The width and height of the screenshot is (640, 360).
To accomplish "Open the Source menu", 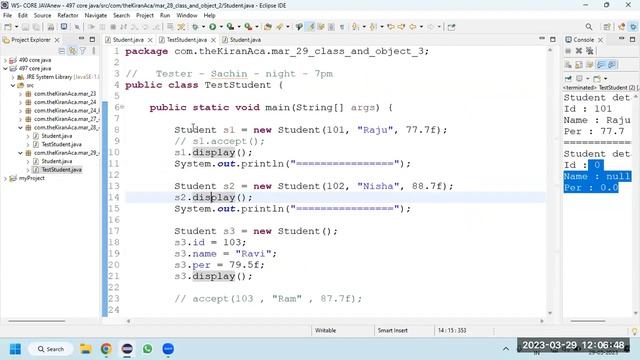I will [x=42, y=16].
